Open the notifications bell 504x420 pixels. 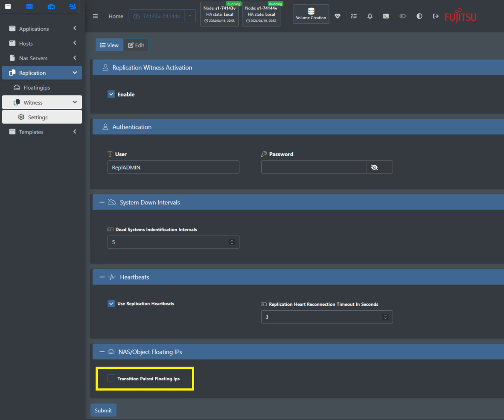370,16
